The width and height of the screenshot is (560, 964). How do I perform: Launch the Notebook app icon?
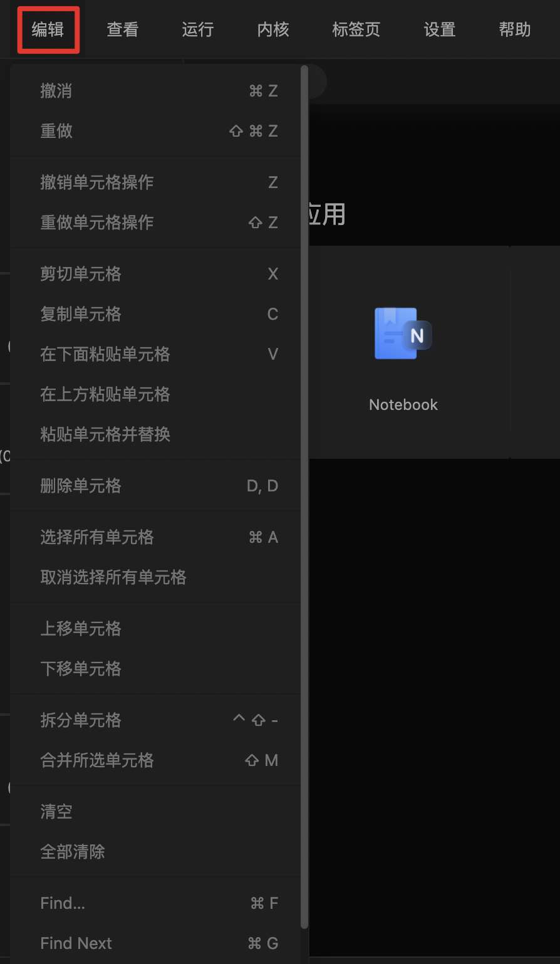(x=403, y=333)
